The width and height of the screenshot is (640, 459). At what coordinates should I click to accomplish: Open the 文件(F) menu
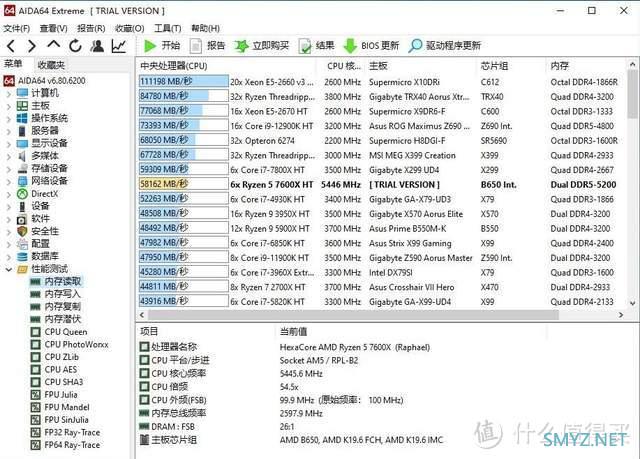16,28
